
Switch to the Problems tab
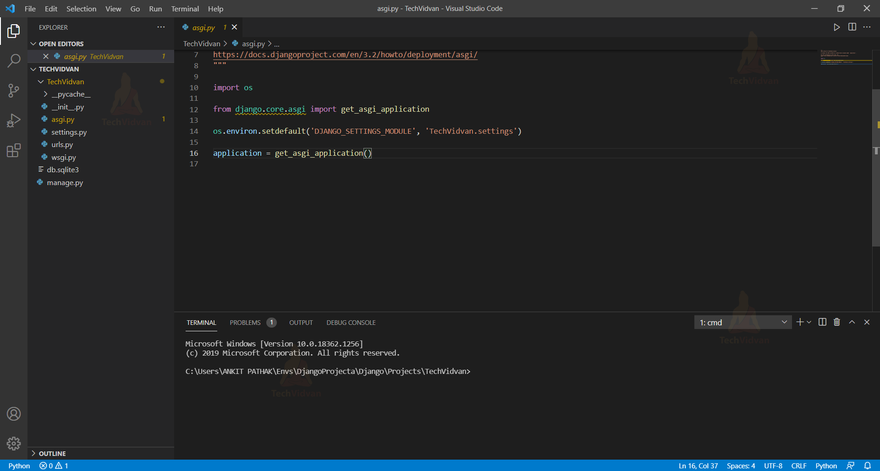[245, 322]
